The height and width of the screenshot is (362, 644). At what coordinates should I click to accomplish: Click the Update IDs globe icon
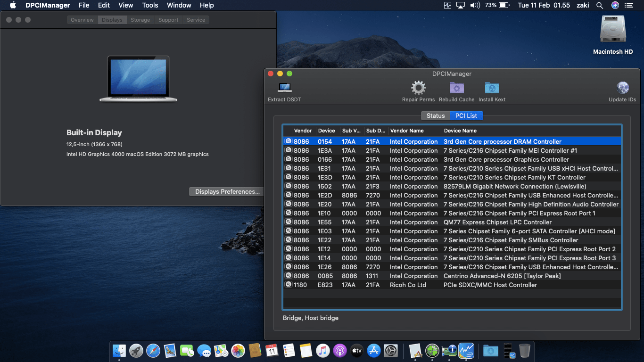[622, 88]
